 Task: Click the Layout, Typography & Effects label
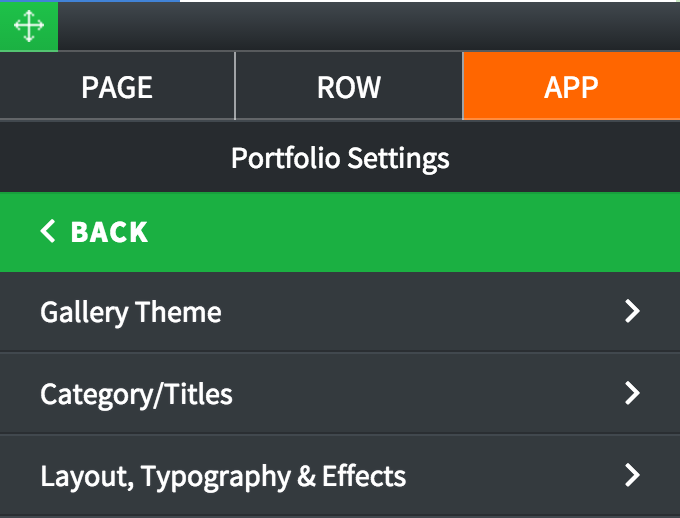coord(223,477)
